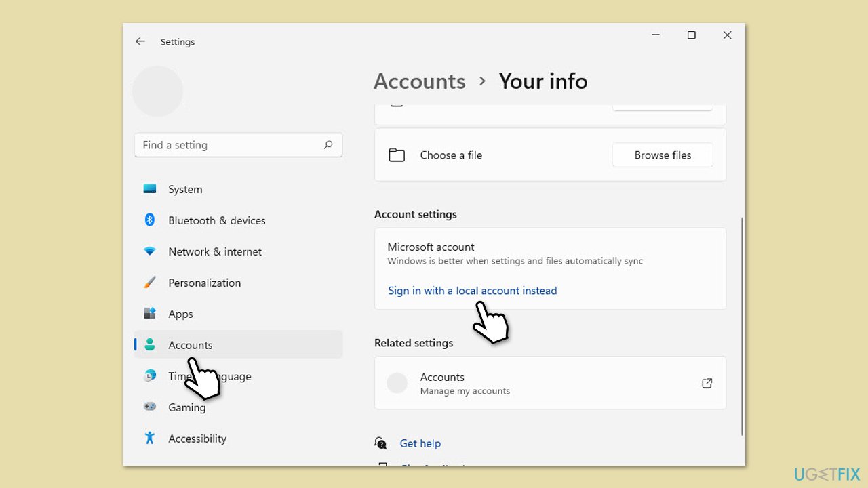Image resolution: width=868 pixels, height=488 pixels.
Task: Select the Network & internet Wi-Fi icon
Action: tap(150, 251)
